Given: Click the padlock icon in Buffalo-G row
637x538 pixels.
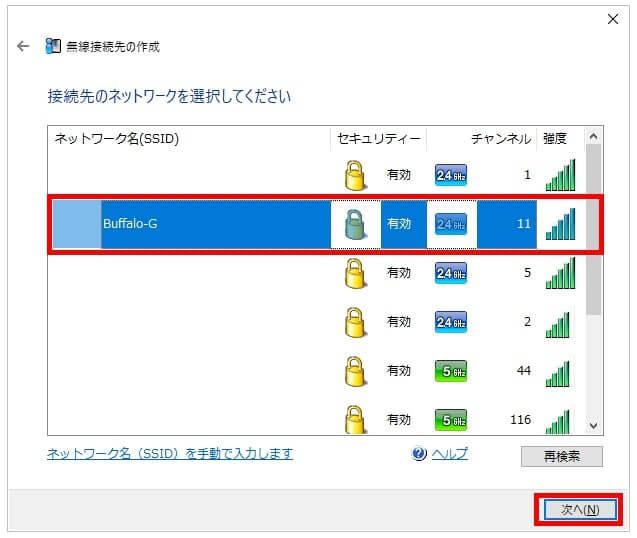Looking at the screenshot, I should (x=355, y=224).
